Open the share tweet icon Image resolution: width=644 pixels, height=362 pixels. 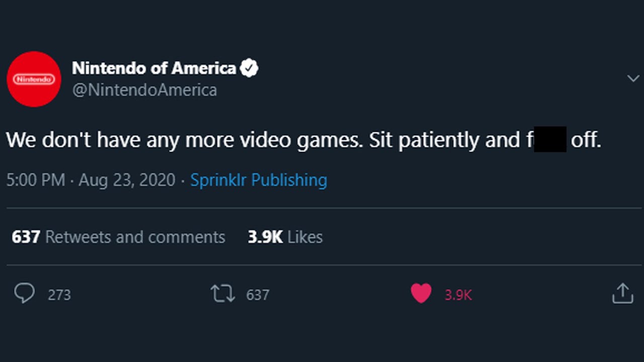622,294
